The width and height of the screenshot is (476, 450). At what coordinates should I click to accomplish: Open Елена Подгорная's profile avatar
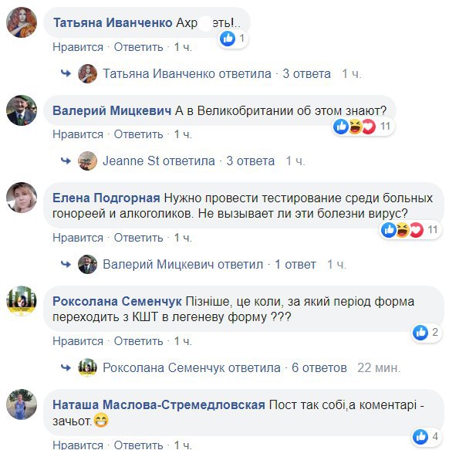tap(22, 198)
